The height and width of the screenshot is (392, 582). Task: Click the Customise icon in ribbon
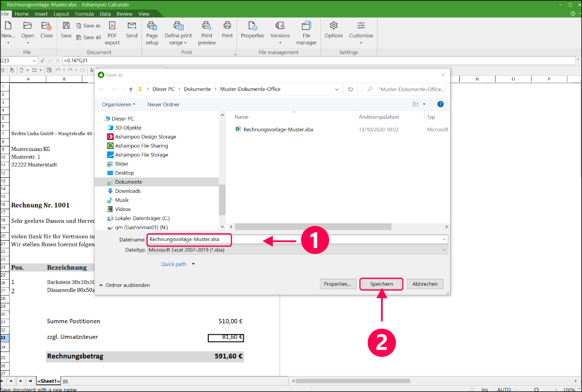coord(361,25)
